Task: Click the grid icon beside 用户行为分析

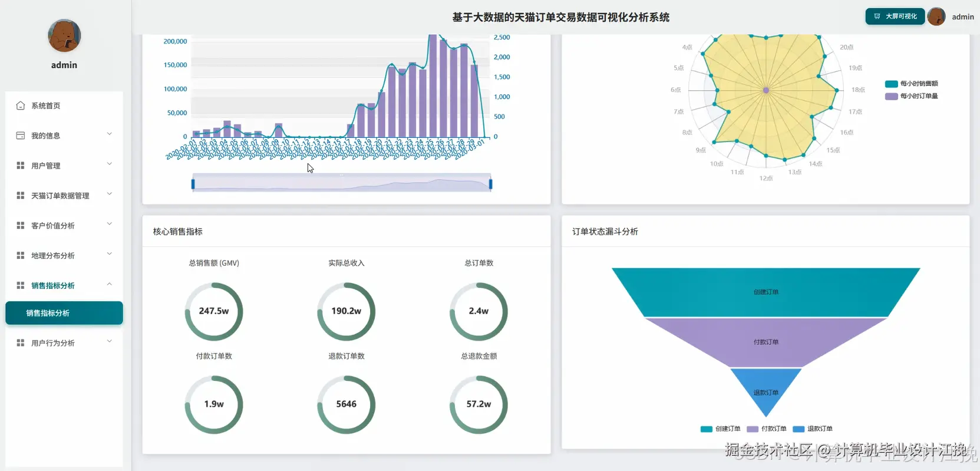Action: (x=21, y=342)
